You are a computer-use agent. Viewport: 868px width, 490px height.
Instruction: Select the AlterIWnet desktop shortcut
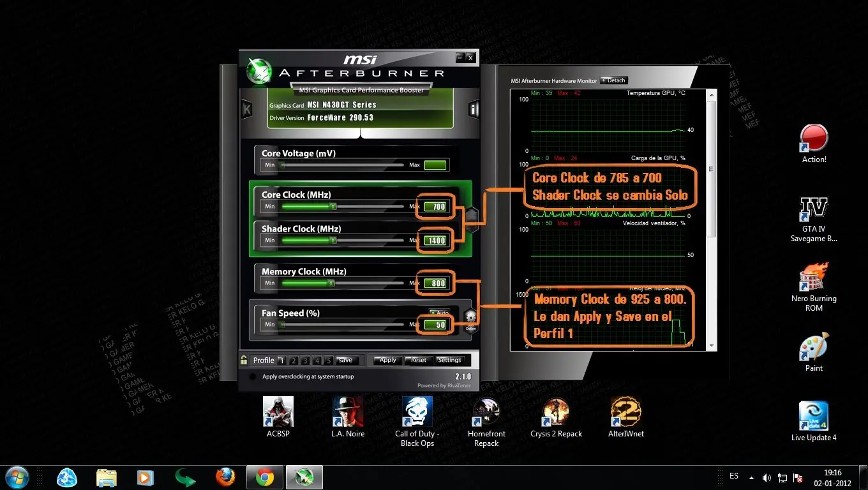coord(626,417)
